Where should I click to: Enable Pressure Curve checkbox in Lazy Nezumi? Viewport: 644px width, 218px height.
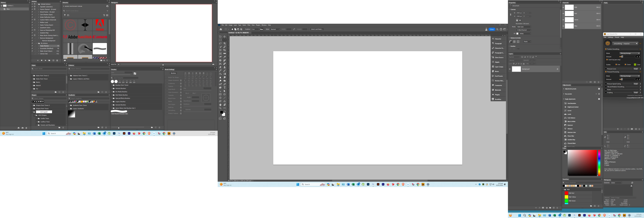(606, 69)
